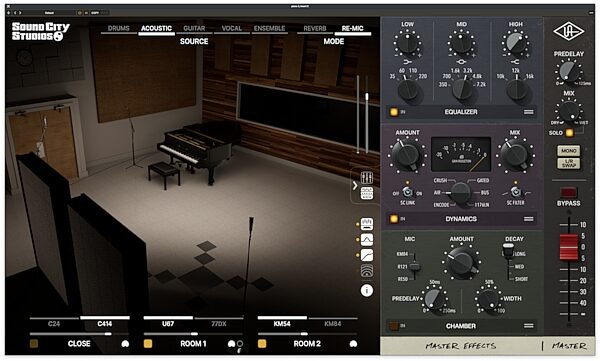Toggle the ROOM 1 mic channel
The width and height of the screenshot is (600, 361).
[x=148, y=344]
